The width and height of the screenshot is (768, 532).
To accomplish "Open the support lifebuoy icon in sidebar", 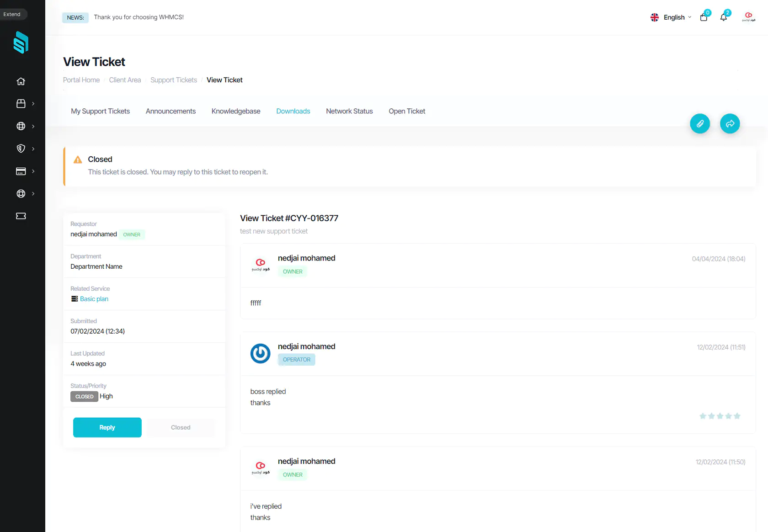I will click(x=21, y=193).
